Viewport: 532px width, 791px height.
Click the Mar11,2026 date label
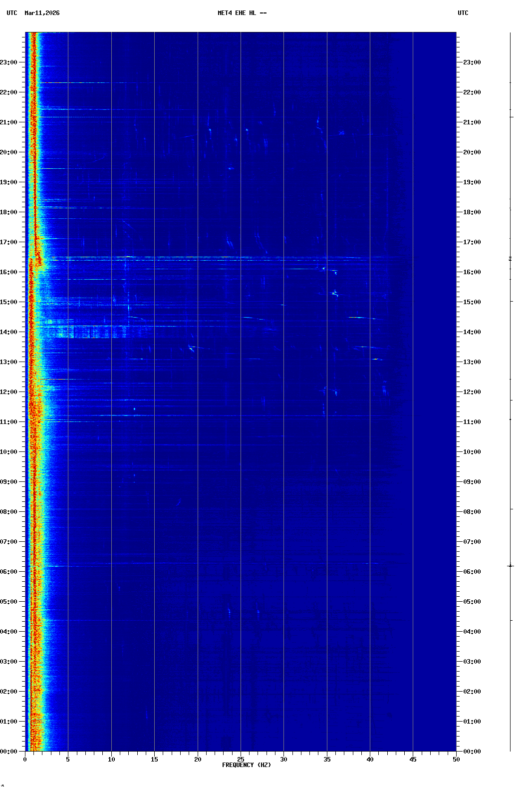pos(42,13)
